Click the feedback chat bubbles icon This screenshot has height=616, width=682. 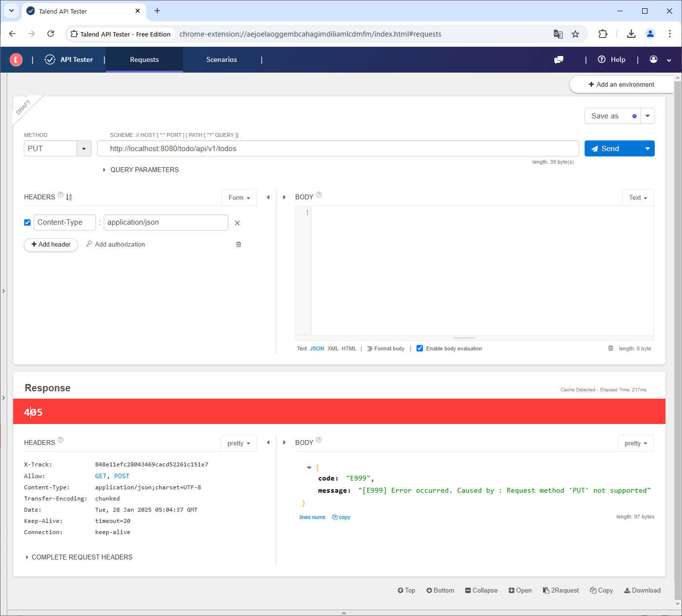pyautogui.click(x=559, y=59)
